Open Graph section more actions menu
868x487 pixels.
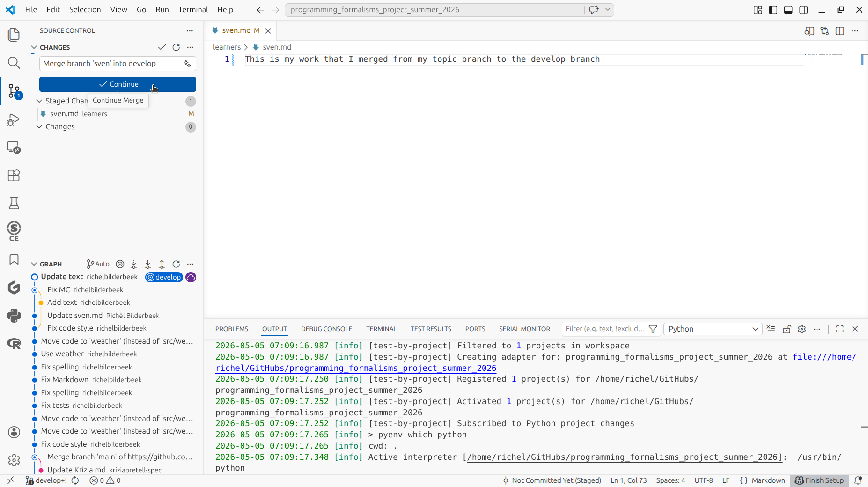(190, 264)
